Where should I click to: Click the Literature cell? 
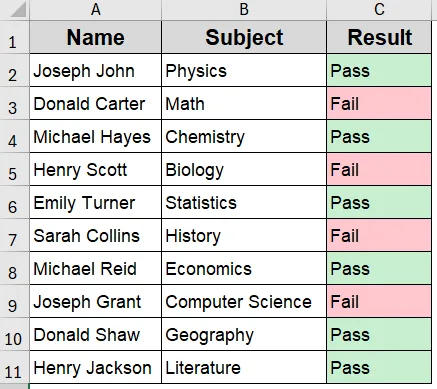244,367
